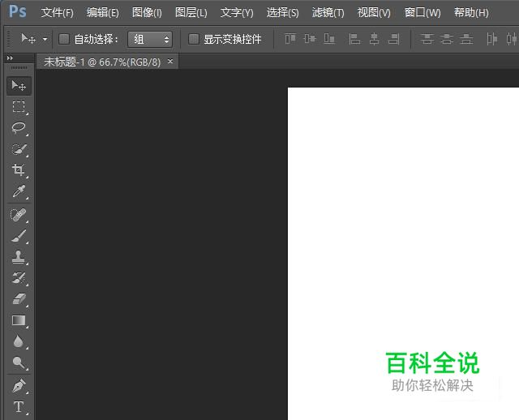Select the Eyedropper tool
This screenshot has width=519, height=420.
coord(19,192)
